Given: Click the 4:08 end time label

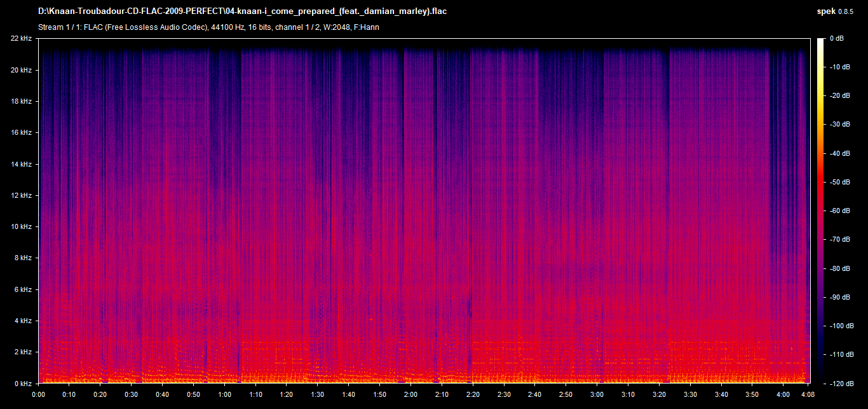Looking at the screenshot, I should pos(807,394).
